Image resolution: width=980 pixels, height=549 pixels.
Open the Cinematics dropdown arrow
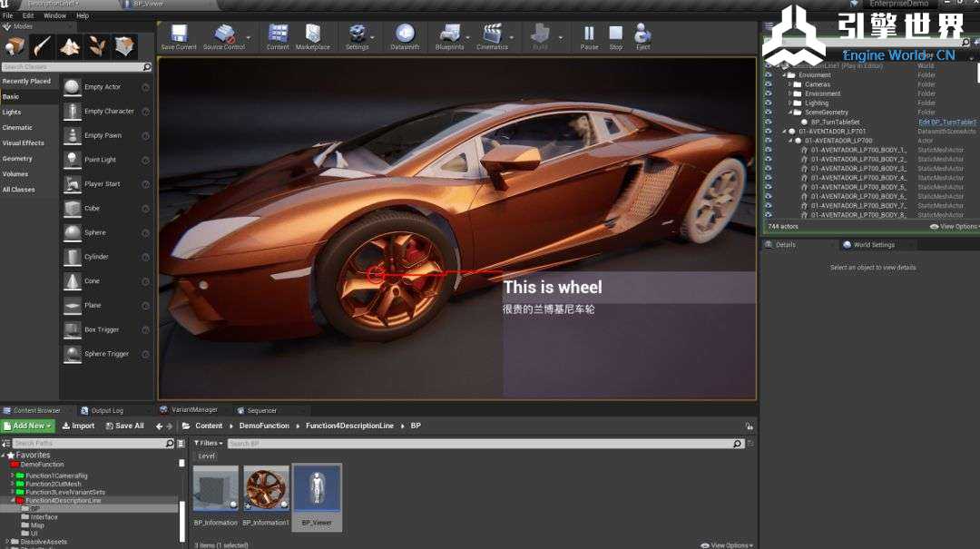click(x=511, y=38)
